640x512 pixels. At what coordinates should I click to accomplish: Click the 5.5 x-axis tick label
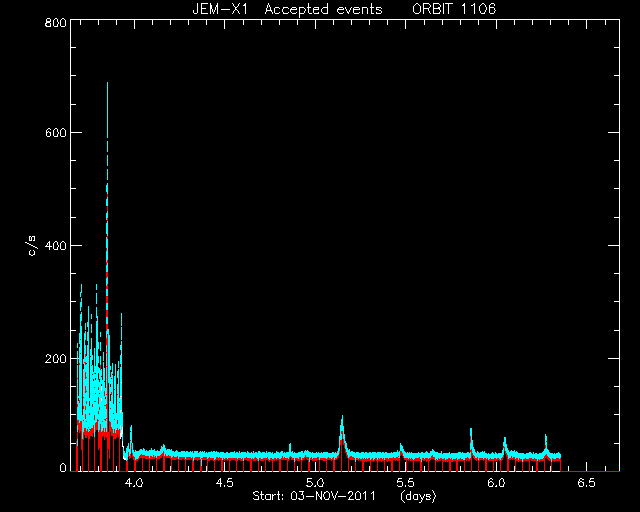(405, 483)
